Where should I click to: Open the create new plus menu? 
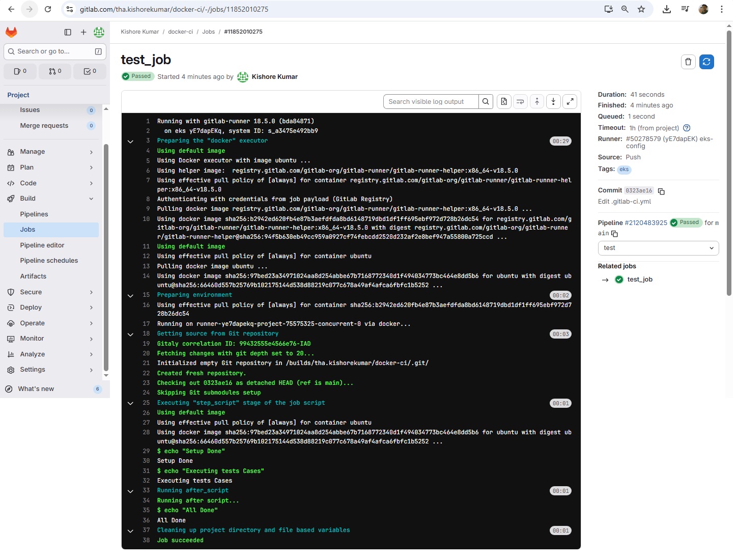point(83,32)
